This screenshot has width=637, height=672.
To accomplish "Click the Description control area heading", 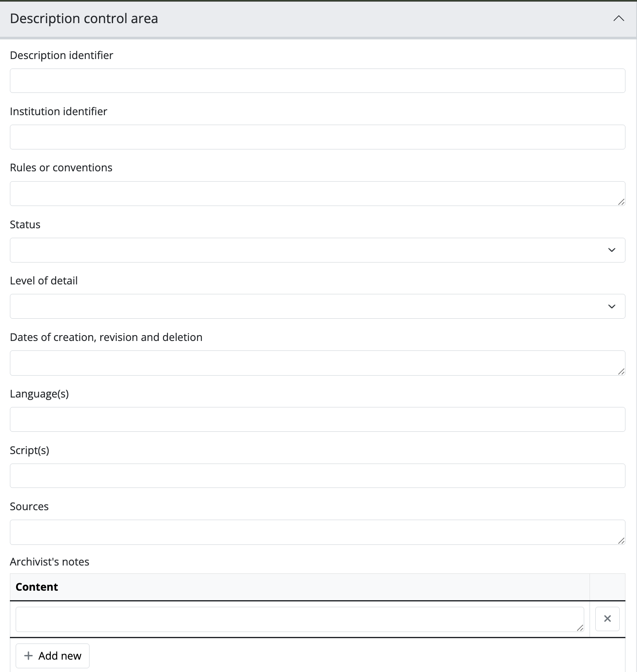I will click(84, 19).
